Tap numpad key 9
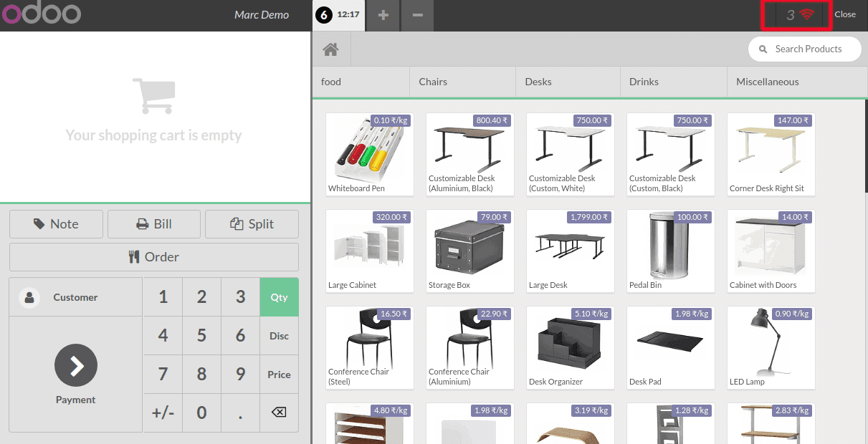Image resolution: width=868 pixels, height=444 pixels. [x=240, y=375]
